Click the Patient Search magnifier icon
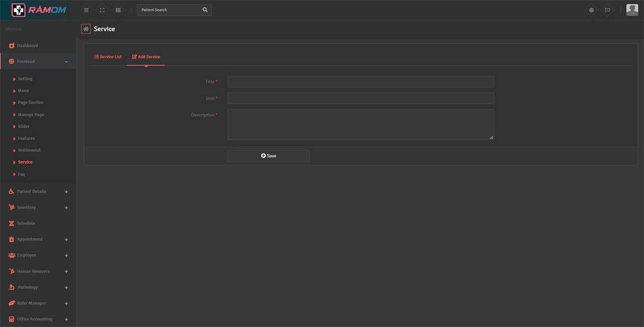 205,10
